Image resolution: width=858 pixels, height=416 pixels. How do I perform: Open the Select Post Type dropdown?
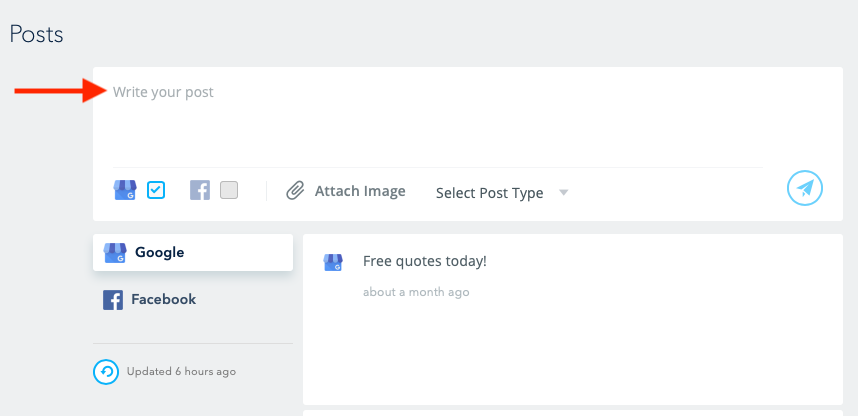502,193
